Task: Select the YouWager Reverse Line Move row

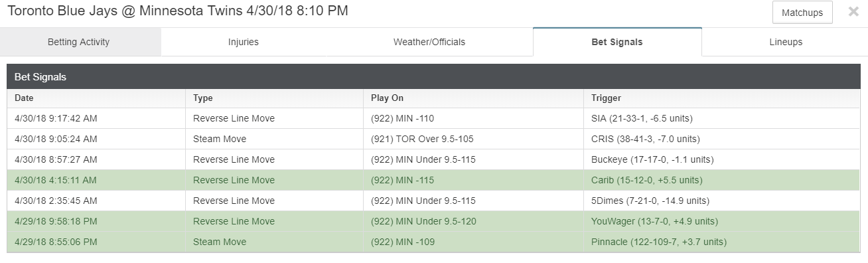Action: 433,221
